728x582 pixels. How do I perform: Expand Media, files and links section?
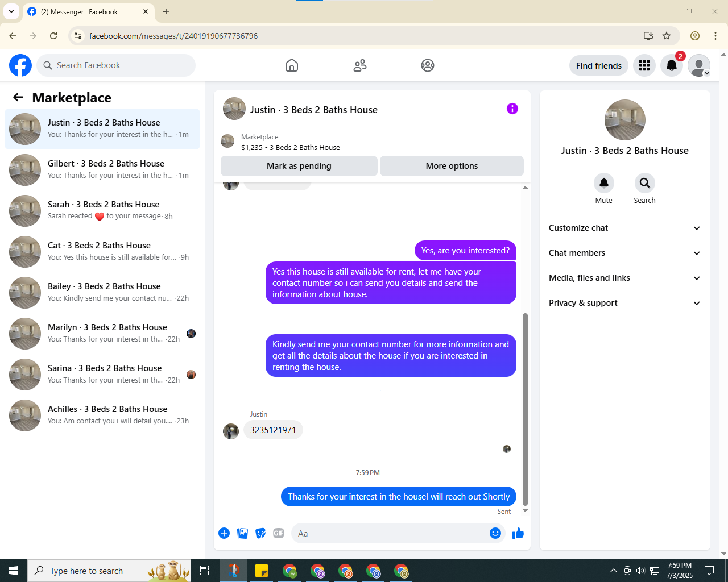coord(625,278)
